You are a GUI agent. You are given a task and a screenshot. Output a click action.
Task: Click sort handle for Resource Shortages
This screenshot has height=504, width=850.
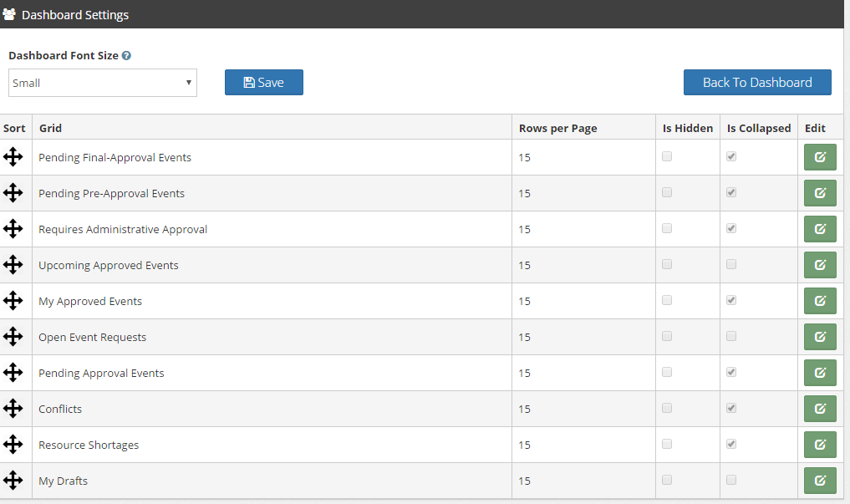click(13, 445)
